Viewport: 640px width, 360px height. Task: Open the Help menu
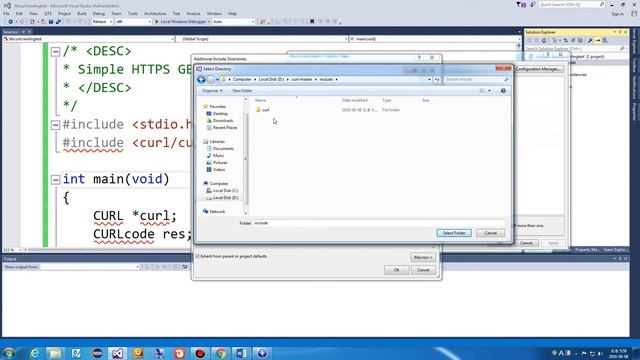(232, 13)
